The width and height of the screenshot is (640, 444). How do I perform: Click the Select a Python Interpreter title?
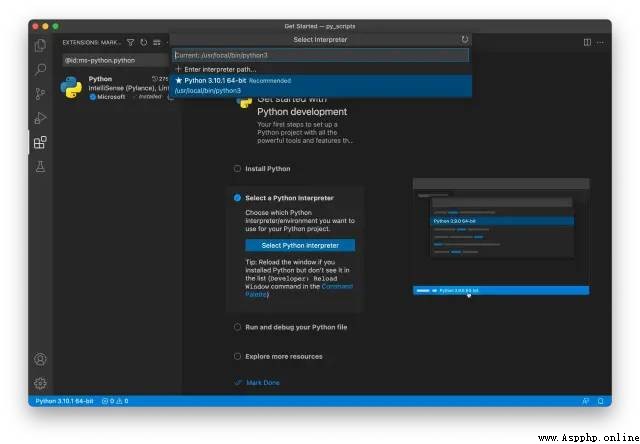coord(289,198)
